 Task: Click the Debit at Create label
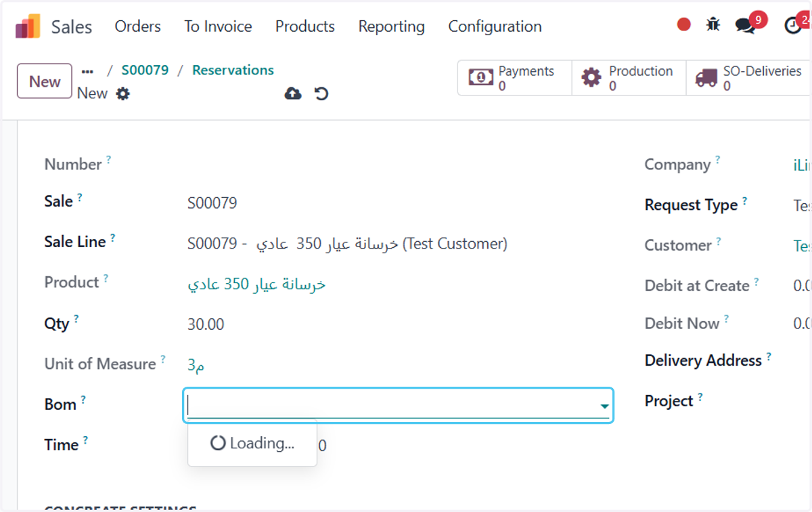coord(697,286)
